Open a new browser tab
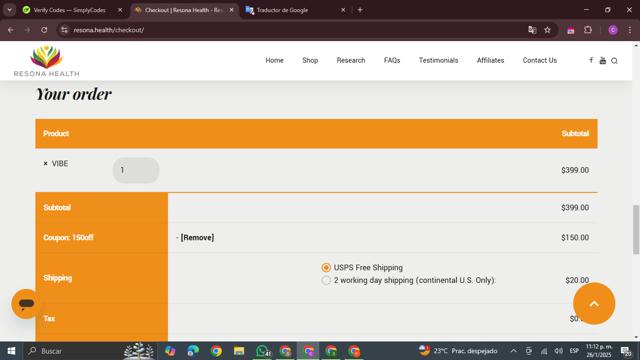 360,10
